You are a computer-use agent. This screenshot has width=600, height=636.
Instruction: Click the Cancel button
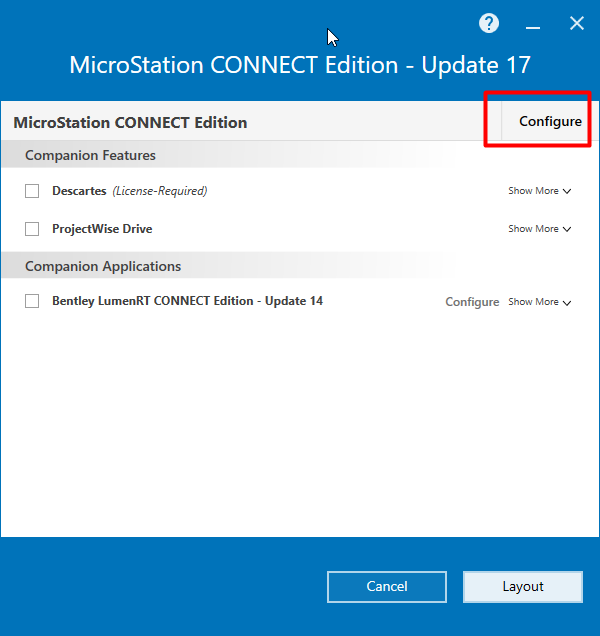[387, 587]
